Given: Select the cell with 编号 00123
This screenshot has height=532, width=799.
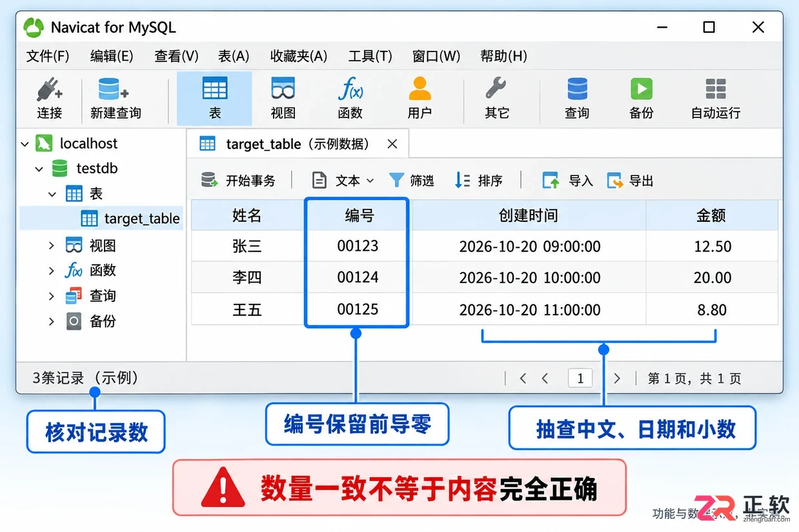Looking at the screenshot, I should point(358,246).
